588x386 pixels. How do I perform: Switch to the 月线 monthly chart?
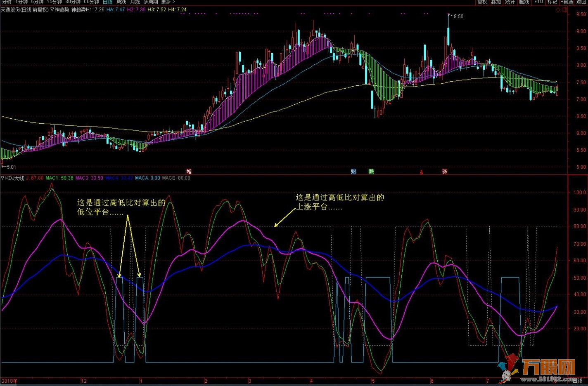[x=135, y=2]
